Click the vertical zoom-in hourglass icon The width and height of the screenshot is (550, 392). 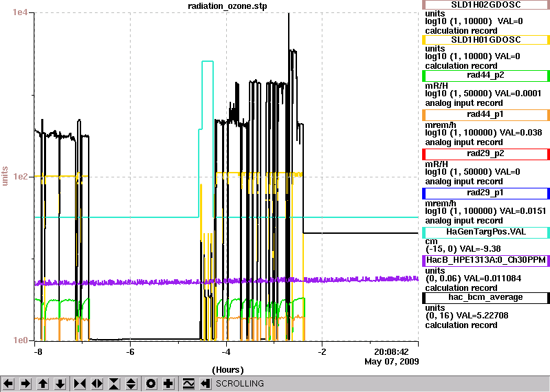coord(114,384)
